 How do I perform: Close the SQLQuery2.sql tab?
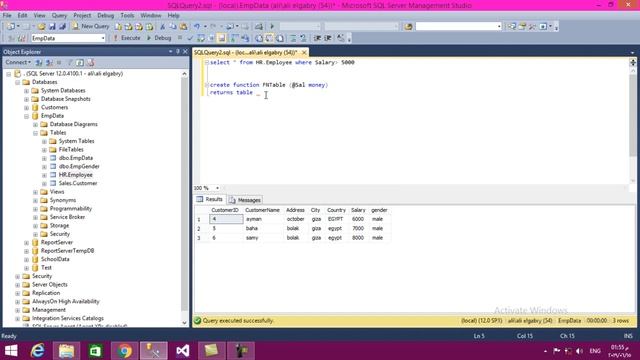[x=304, y=53]
